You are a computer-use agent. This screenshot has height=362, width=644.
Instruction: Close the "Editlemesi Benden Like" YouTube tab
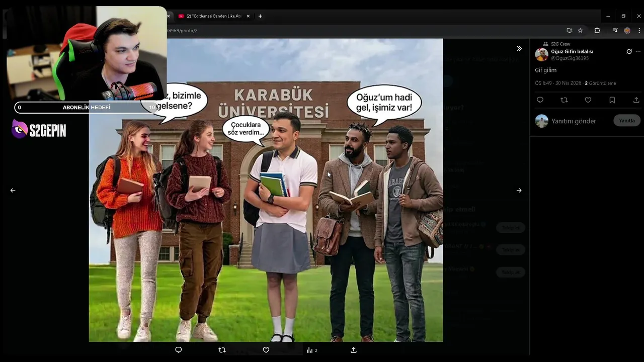(x=248, y=16)
